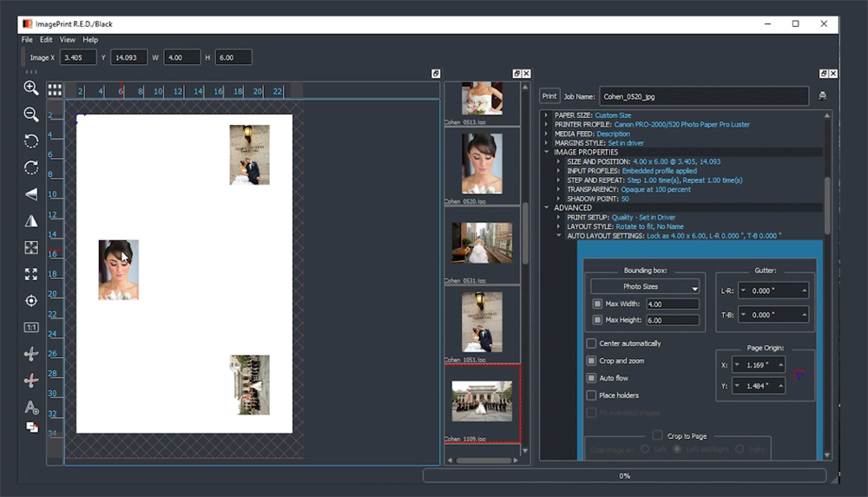Open the View menu
Viewport: 868px width, 497px height.
click(68, 40)
